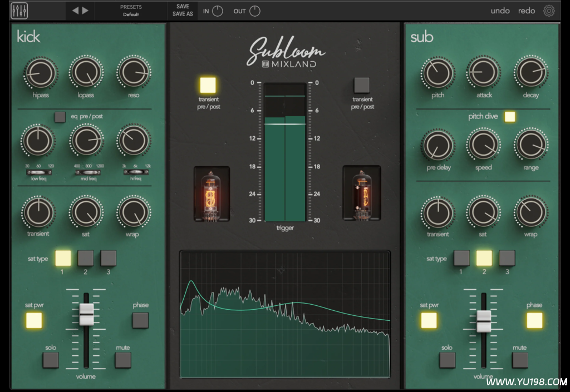Turn the kick hipass knob

click(x=39, y=73)
